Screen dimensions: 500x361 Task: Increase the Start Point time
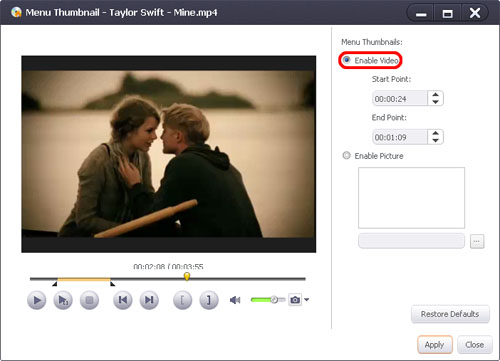[435, 95]
